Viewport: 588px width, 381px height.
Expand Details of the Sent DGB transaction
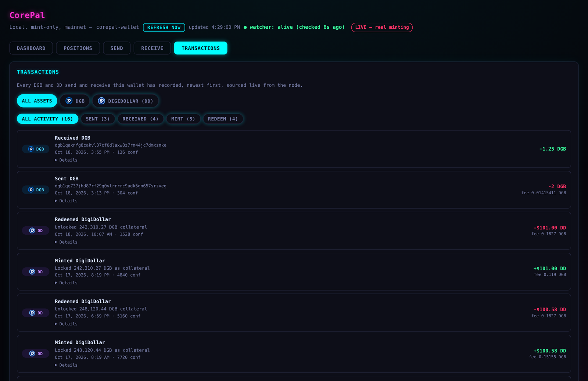(x=66, y=201)
